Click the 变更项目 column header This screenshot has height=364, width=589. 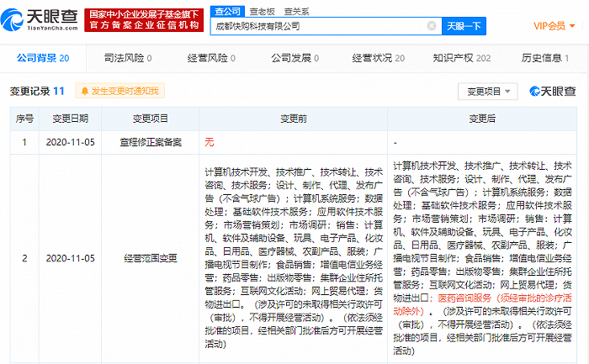(x=151, y=119)
